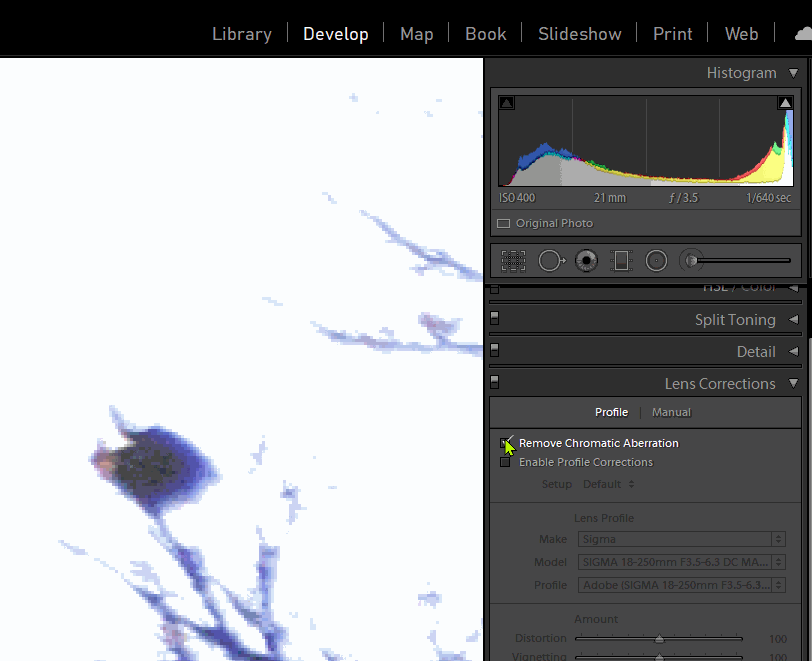Toggle the shadow clipping indicator in Histogram
The height and width of the screenshot is (661, 812).
[x=507, y=102]
